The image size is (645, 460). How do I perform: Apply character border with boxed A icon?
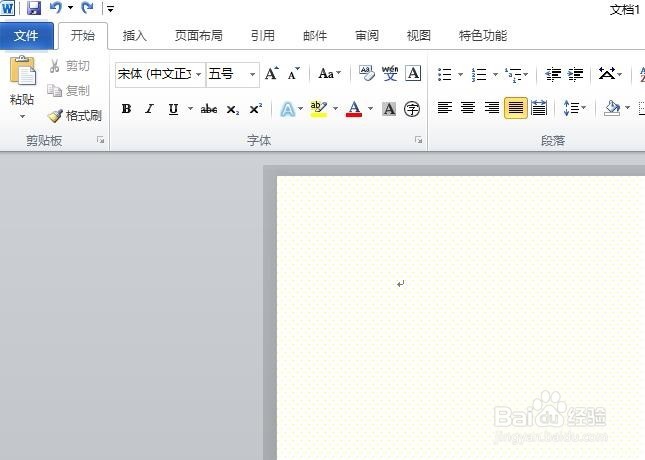tap(413, 74)
